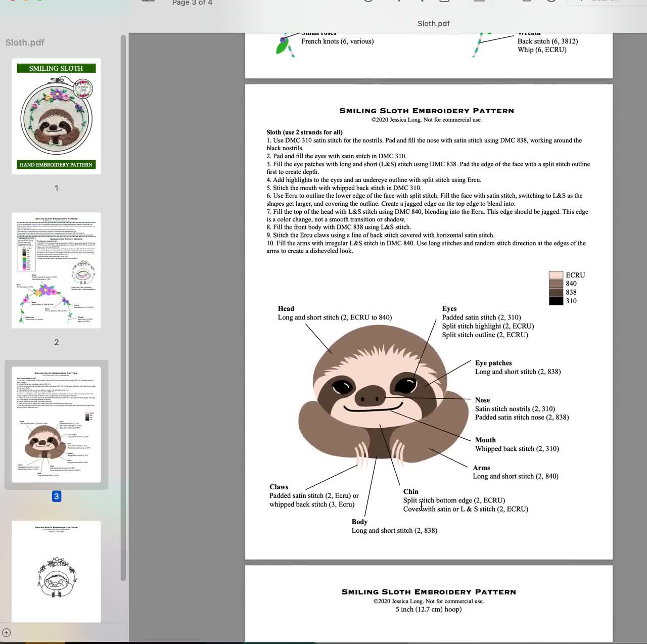This screenshot has height=644, width=647.
Task: Click page number label 2 in sidebar
Action: (57, 342)
